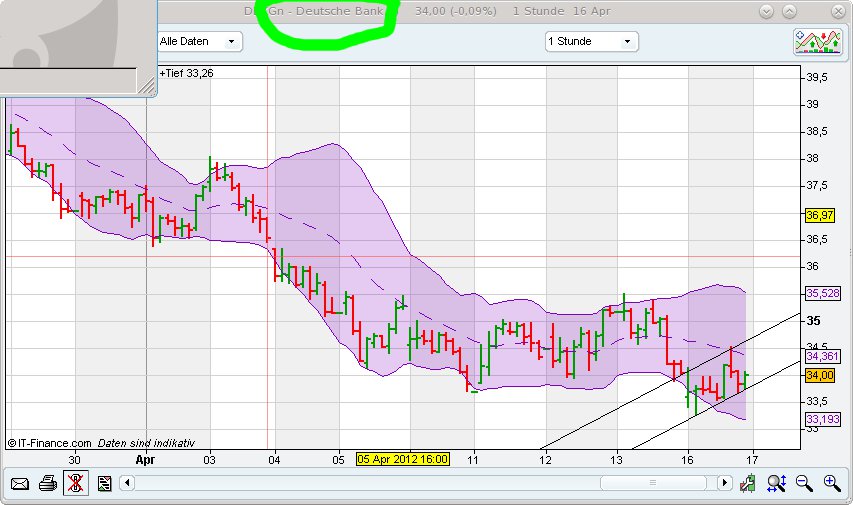Image resolution: width=853 pixels, height=505 pixels.
Task: Zoom in with the plus magnifier
Action: (832, 483)
